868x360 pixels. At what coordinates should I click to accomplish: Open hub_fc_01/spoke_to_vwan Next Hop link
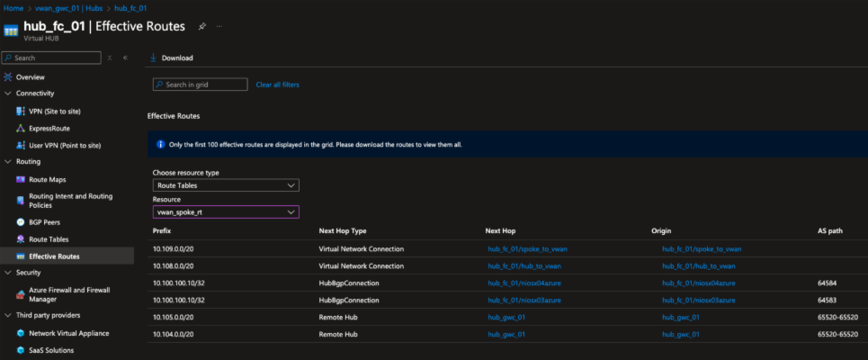point(527,248)
